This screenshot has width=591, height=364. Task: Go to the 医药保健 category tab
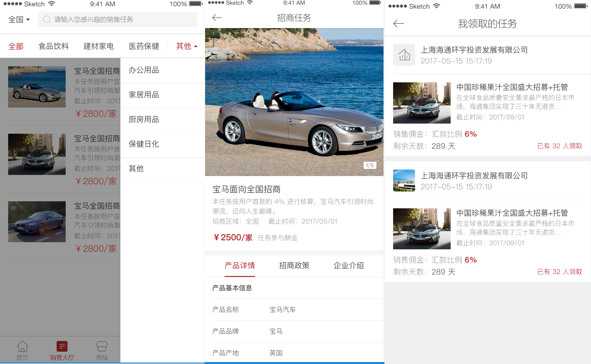pyautogui.click(x=144, y=46)
